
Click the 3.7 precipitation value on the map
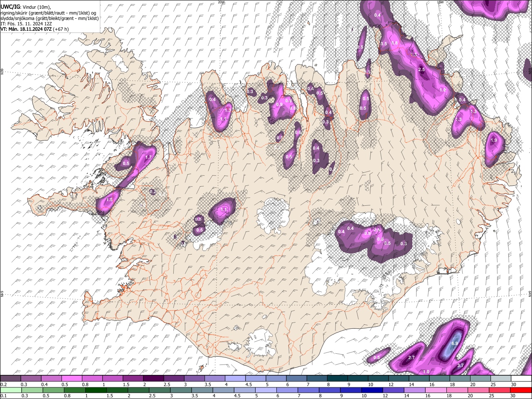click(x=460, y=366)
